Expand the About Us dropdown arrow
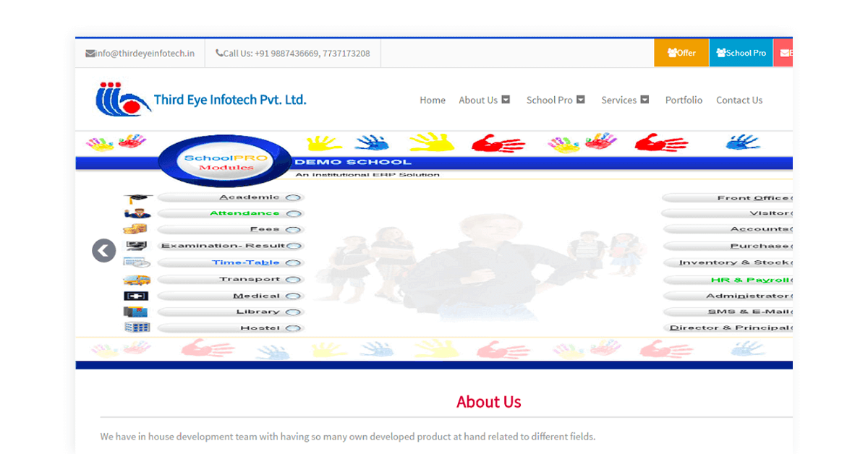Viewport: 868px width, 454px height. pyautogui.click(x=506, y=100)
